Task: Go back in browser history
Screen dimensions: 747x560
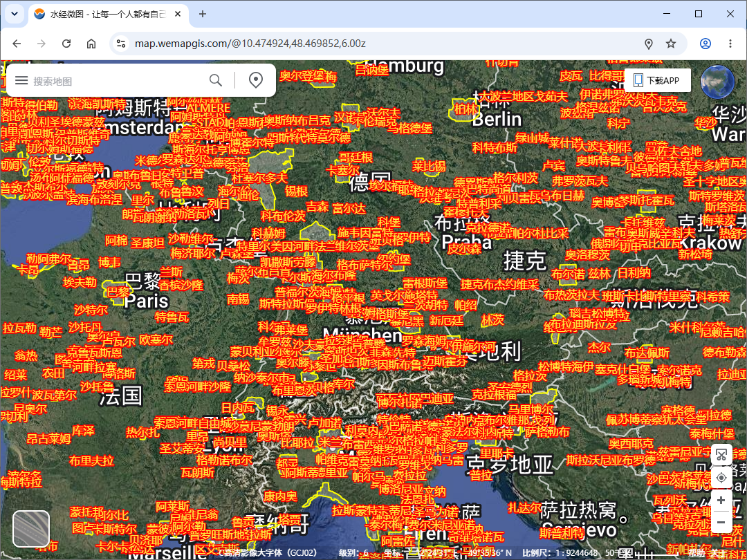Action: pos(17,44)
